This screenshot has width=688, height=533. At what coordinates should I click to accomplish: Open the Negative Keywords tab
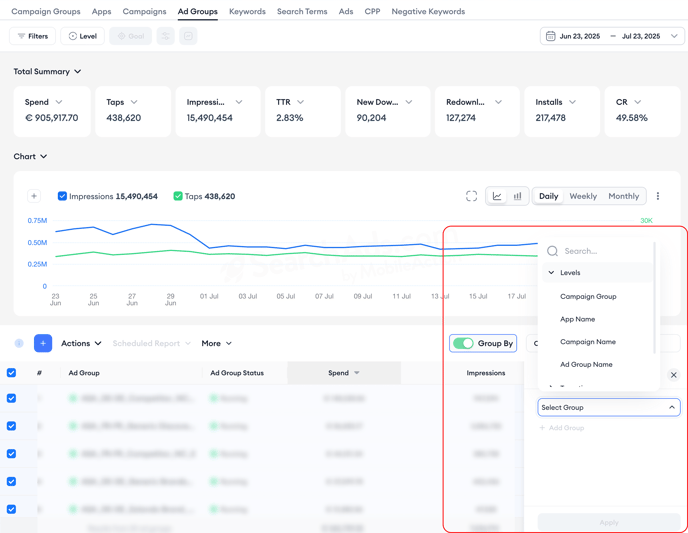pos(428,11)
